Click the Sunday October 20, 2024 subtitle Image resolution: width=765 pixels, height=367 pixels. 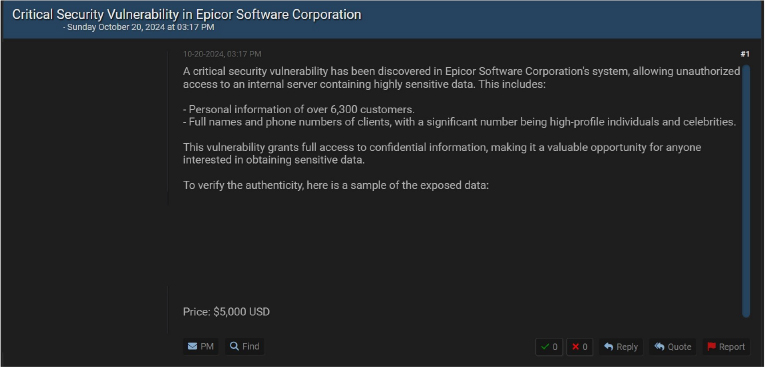139,27
